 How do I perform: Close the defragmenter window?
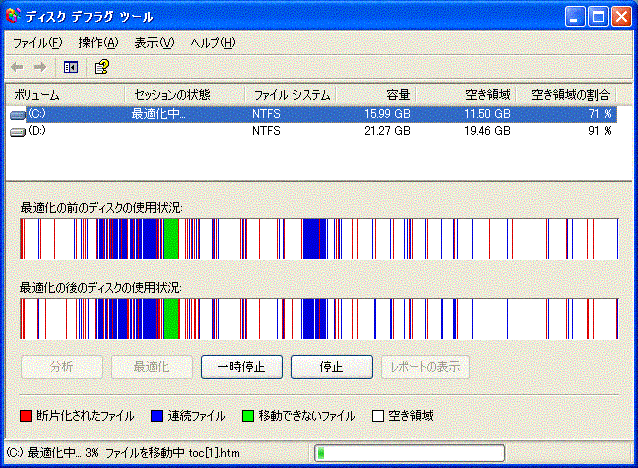(621, 17)
